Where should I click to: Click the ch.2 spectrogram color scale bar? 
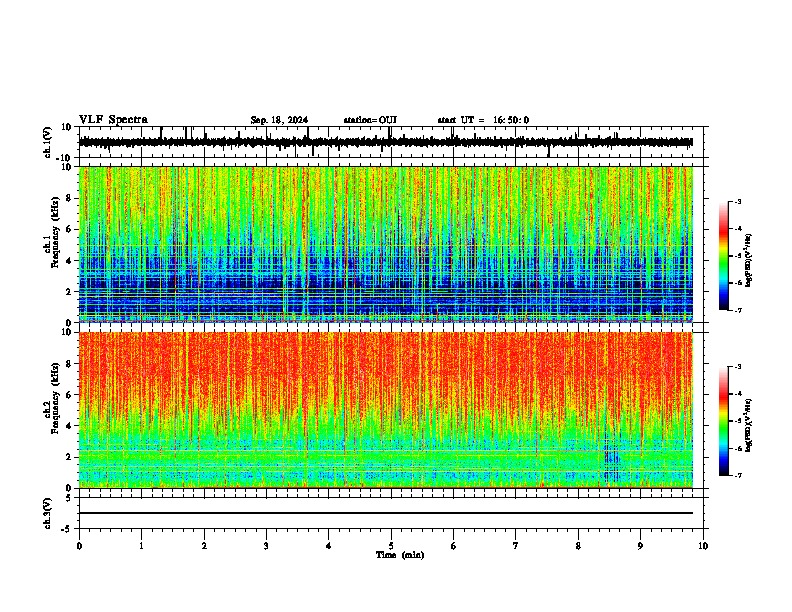click(x=724, y=421)
